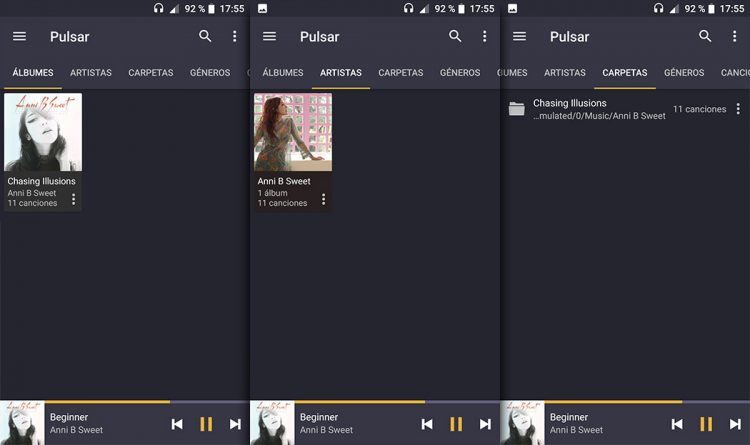Switch to Carpetas tab on the middle screen
This screenshot has width=750, height=445.
[x=401, y=73]
